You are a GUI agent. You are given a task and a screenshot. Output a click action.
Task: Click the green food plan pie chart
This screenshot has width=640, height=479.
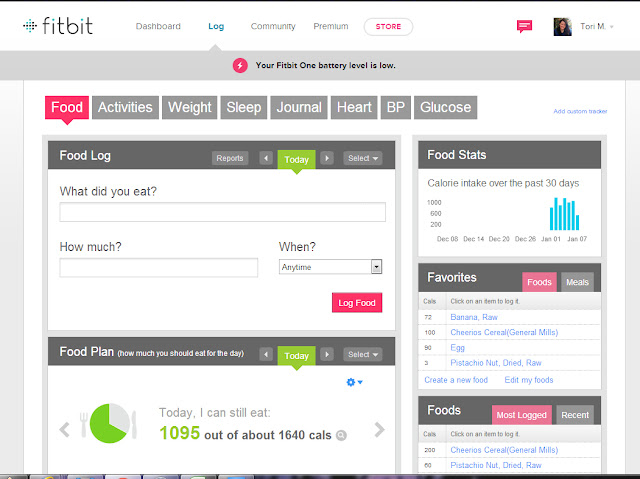(109, 423)
